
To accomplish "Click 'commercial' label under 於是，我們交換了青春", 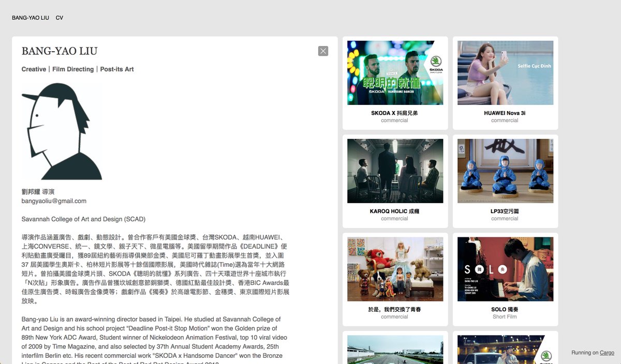I will click(394, 316).
